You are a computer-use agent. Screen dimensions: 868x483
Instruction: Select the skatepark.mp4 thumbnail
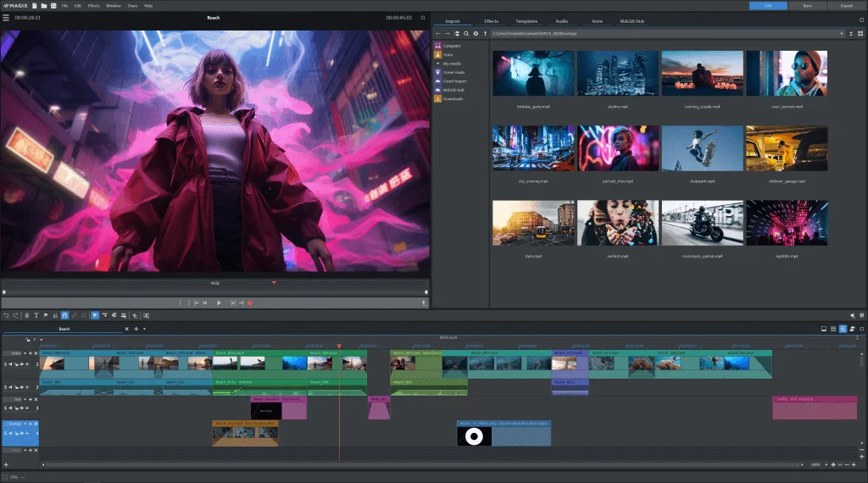click(702, 149)
